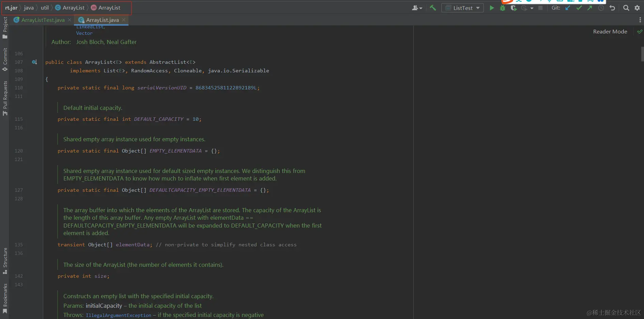
Task: Open the Commit tool window
Action: tap(5, 59)
